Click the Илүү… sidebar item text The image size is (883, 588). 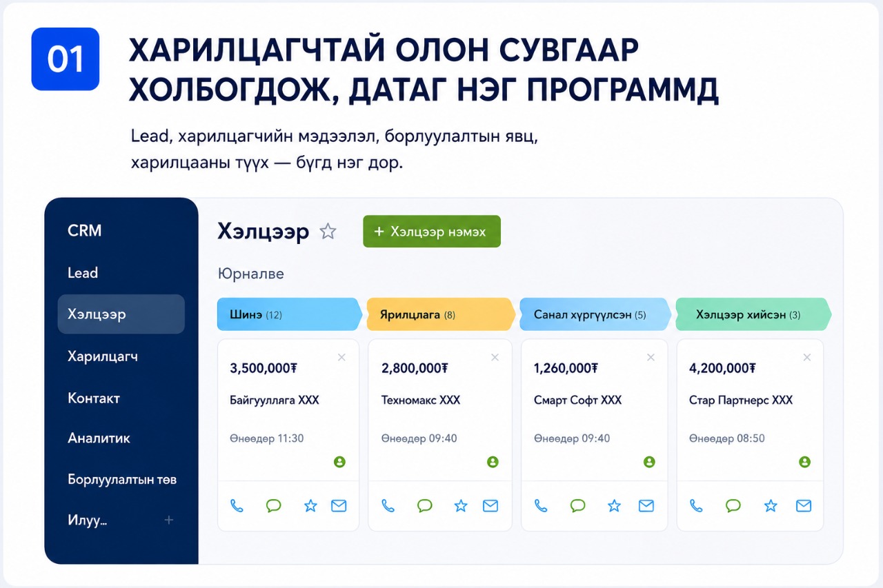coord(87,520)
